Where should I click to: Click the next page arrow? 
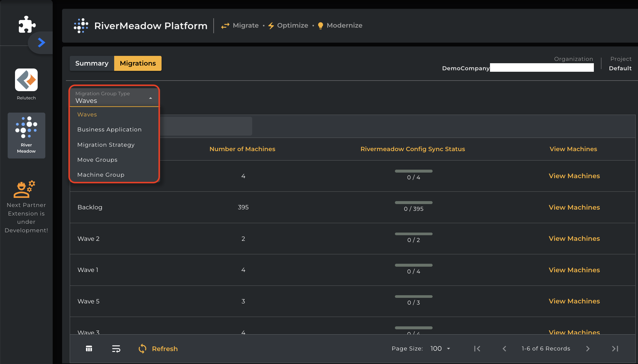[x=588, y=349]
